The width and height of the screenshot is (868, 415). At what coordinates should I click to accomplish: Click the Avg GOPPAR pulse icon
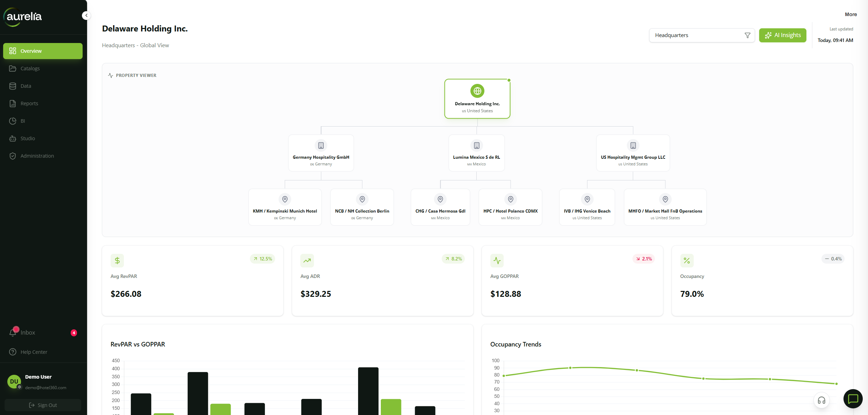click(x=497, y=260)
